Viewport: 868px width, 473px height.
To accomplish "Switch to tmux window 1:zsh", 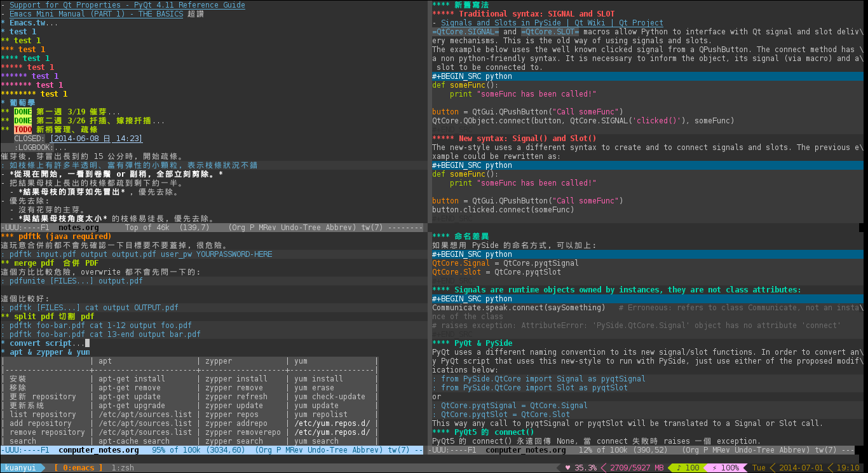I will pyautogui.click(x=123, y=468).
